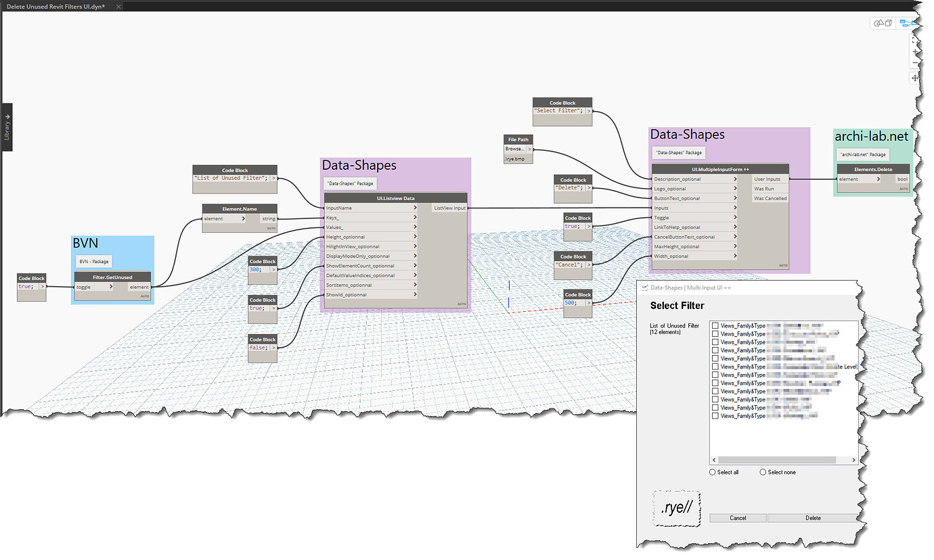Activate the Pan tool
Image resolution: width=934 pixels, height=560 pixels.
point(914,78)
